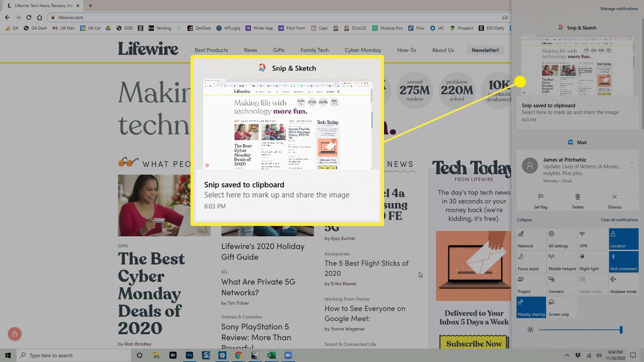
Task: Drag the brightness slider to adjust level
Action: [x=622, y=330]
